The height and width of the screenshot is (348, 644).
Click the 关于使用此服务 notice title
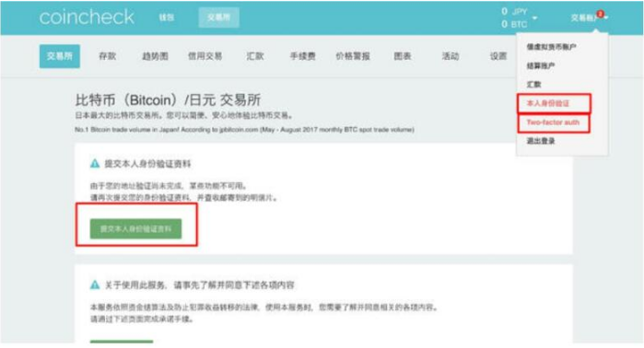pos(199,284)
